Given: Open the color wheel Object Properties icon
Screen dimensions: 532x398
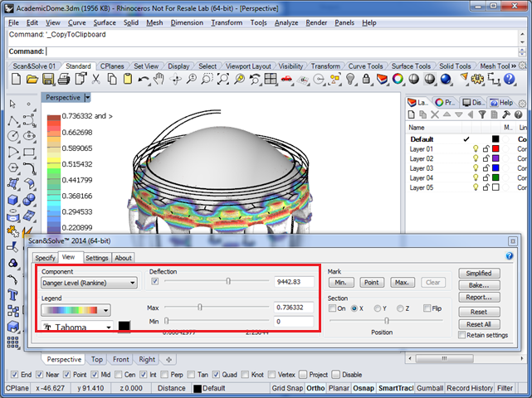Looking at the screenshot, I should point(398,80).
